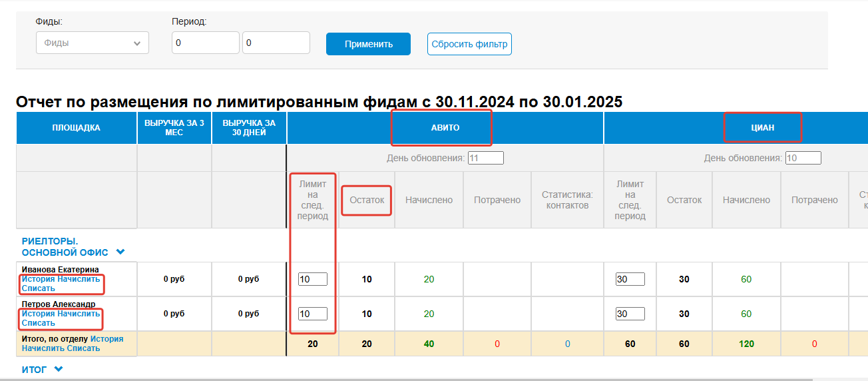Open История for Петров Александр
868x381 pixels.
click(x=38, y=314)
